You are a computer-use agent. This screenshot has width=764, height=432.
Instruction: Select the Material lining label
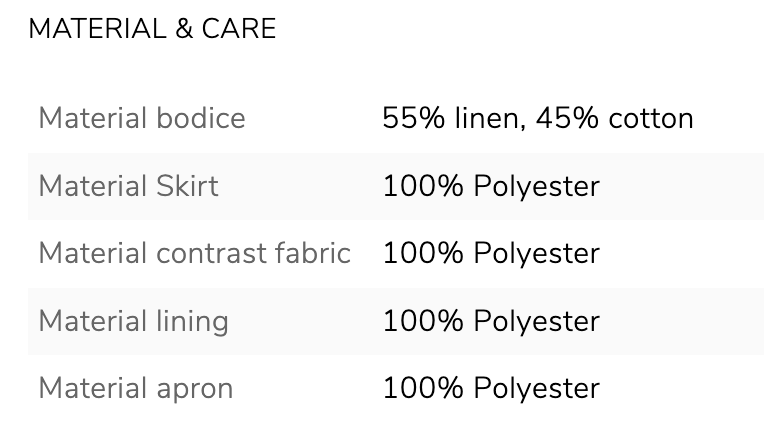[x=133, y=321]
